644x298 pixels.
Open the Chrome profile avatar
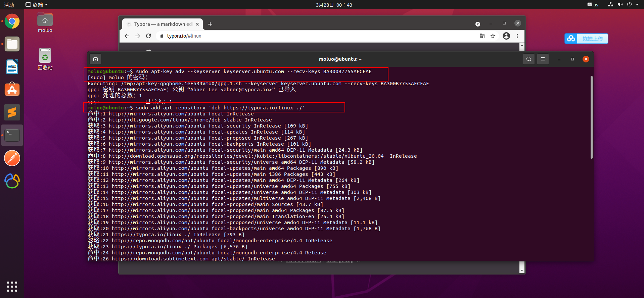506,36
